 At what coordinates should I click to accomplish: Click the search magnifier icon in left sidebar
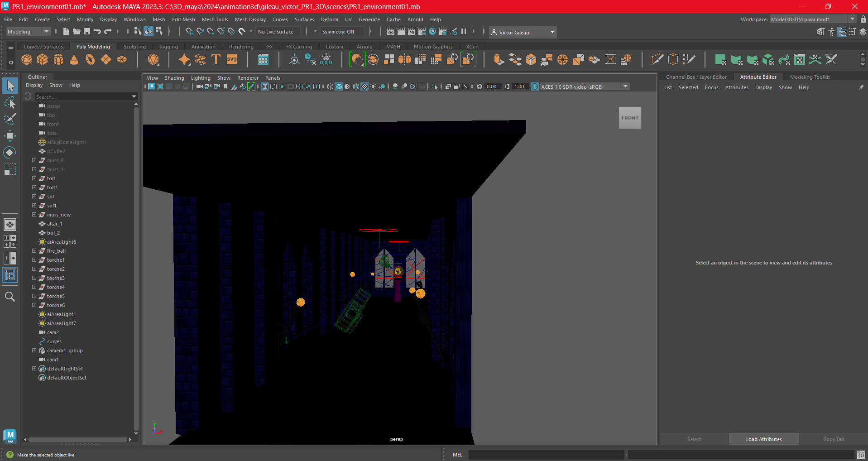tap(10, 297)
